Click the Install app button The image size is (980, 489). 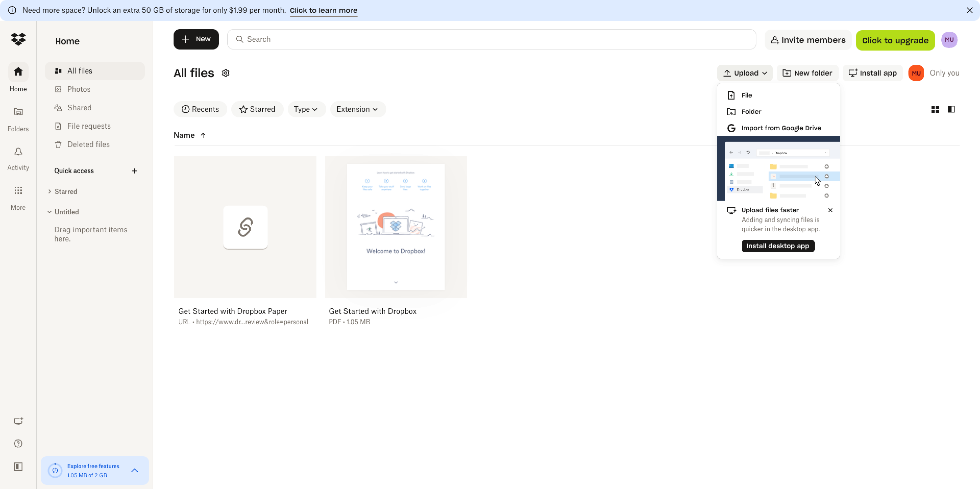tap(872, 73)
